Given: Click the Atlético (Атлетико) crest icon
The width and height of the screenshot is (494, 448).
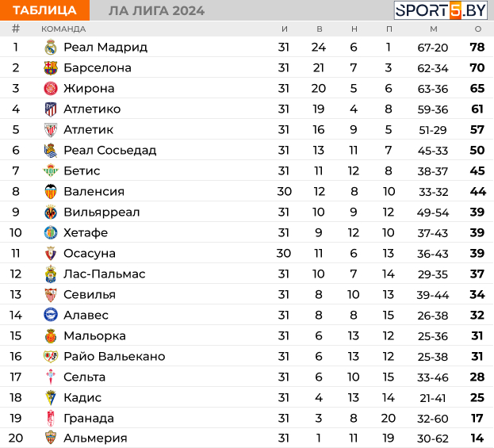Looking at the screenshot, I should tap(51, 109).
